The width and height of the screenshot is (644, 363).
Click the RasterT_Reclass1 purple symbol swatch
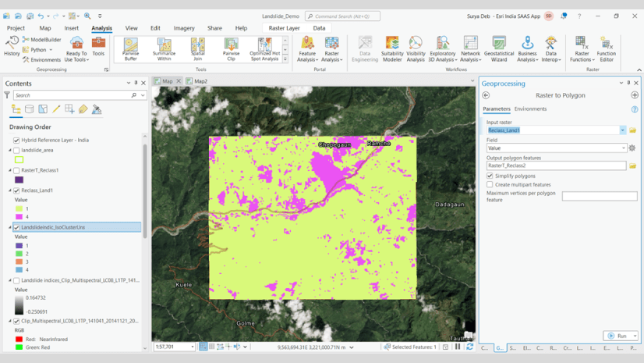[19, 180]
